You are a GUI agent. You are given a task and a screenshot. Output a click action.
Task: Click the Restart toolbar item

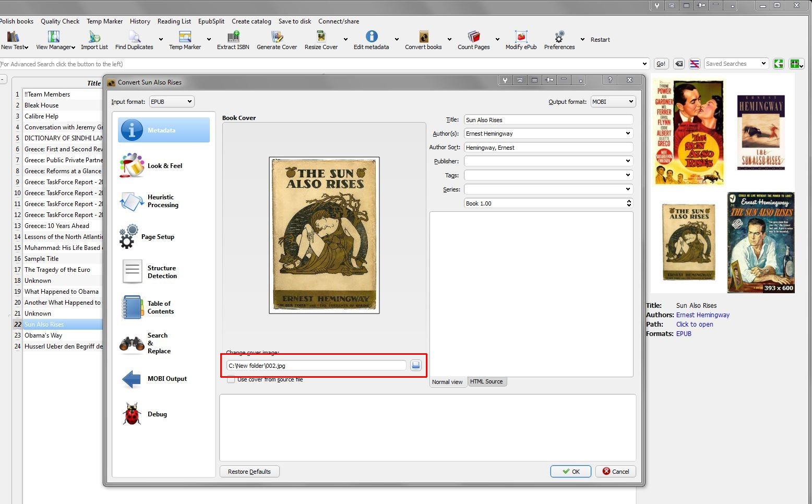(x=600, y=40)
